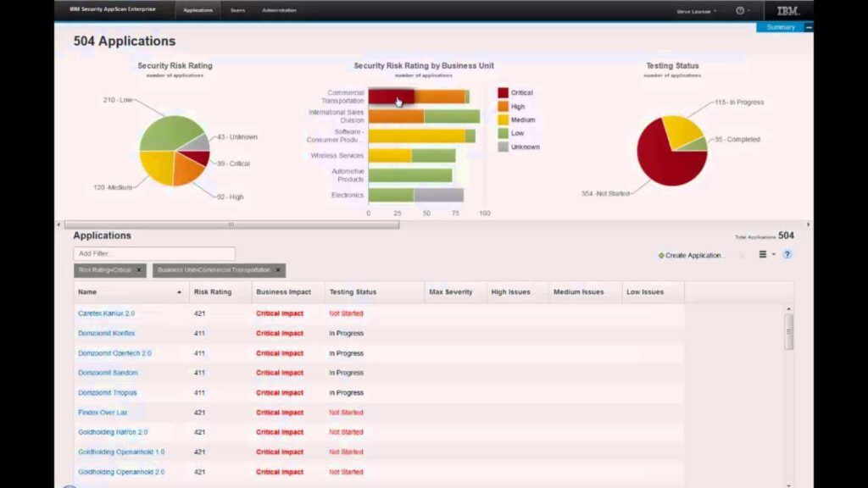Click the left arrow of horizontal scrollbar

pos(58,225)
